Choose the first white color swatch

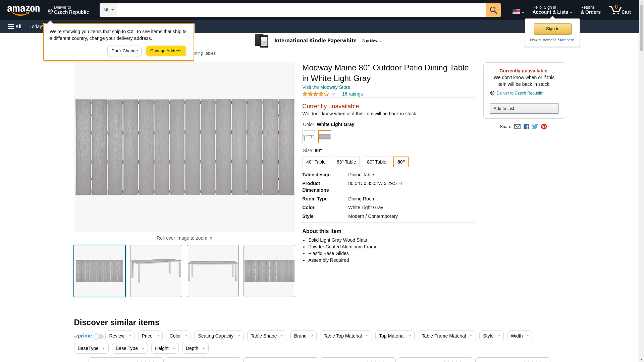(308, 137)
